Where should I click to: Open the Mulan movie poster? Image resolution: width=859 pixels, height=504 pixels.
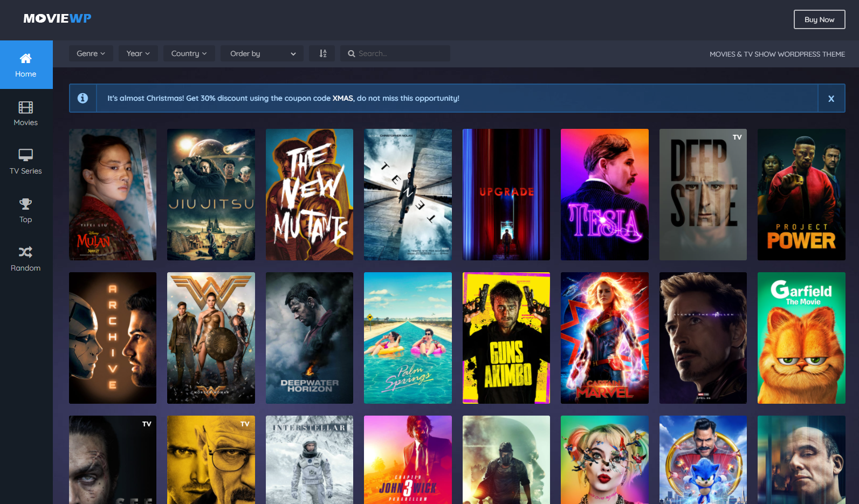tap(113, 195)
